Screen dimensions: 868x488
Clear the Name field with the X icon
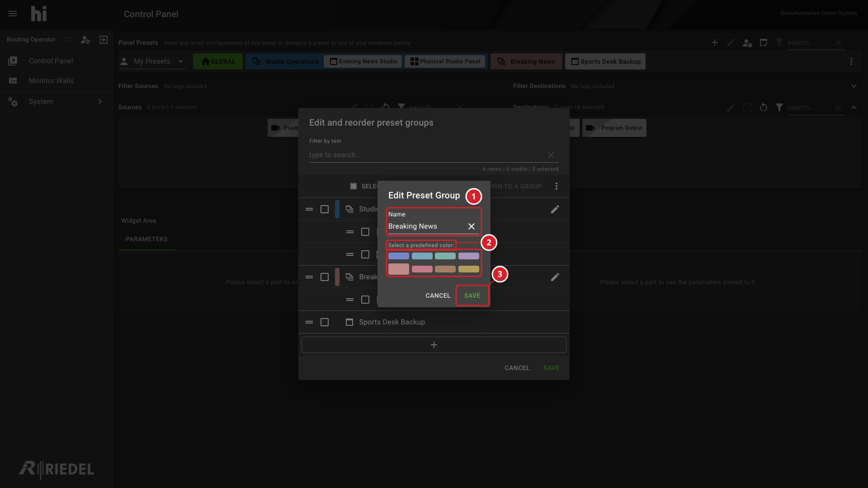tap(472, 226)
